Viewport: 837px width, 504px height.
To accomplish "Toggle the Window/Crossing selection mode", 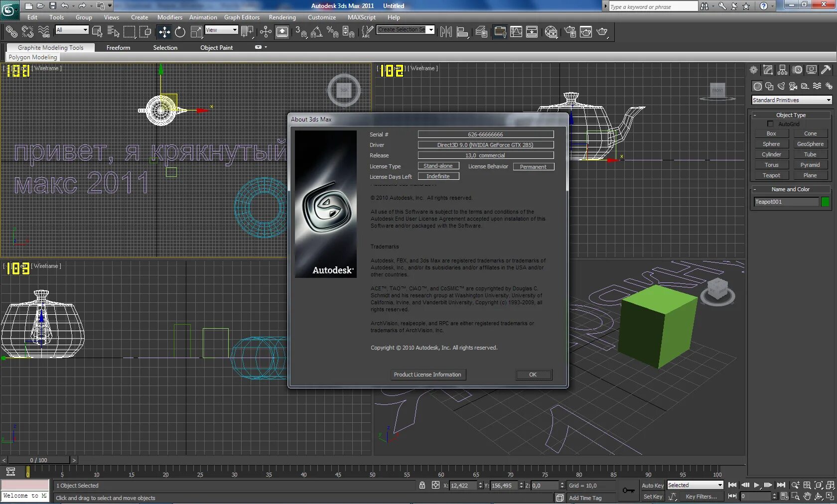I will pyautogui.click(x=145, y=32).
